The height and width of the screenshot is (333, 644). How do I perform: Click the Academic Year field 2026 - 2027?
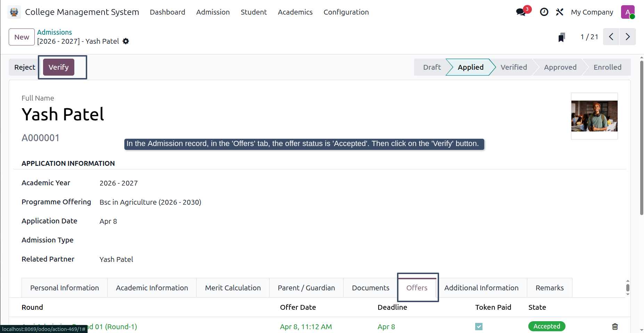point(118,183)
